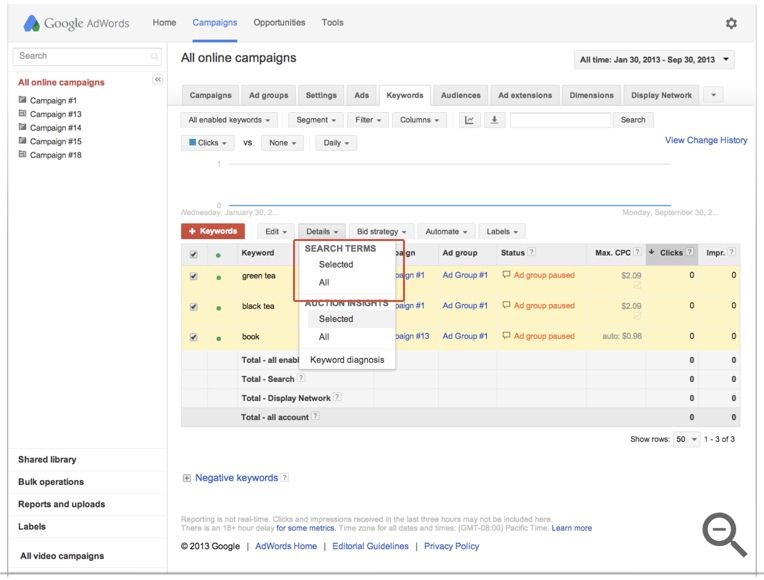Screen dimensions: 764x580
Task: Click the help icon beside Impr. header
Action: [x=732, y=252]
